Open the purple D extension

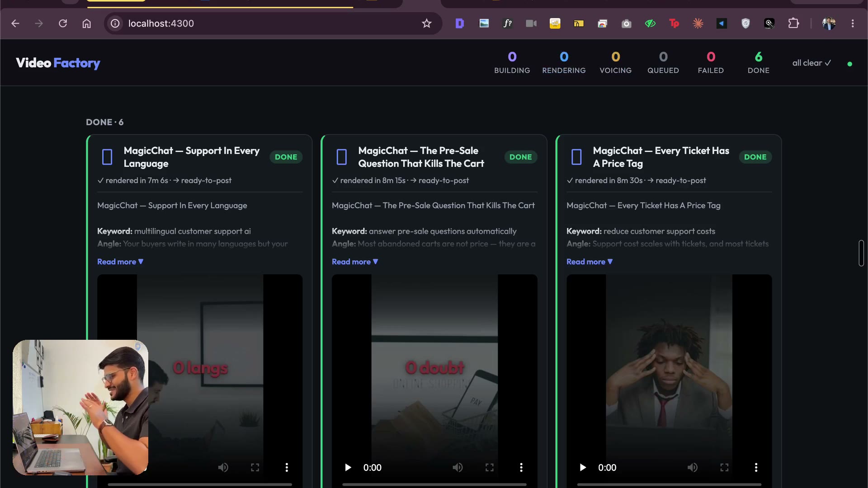pos(460,23)
